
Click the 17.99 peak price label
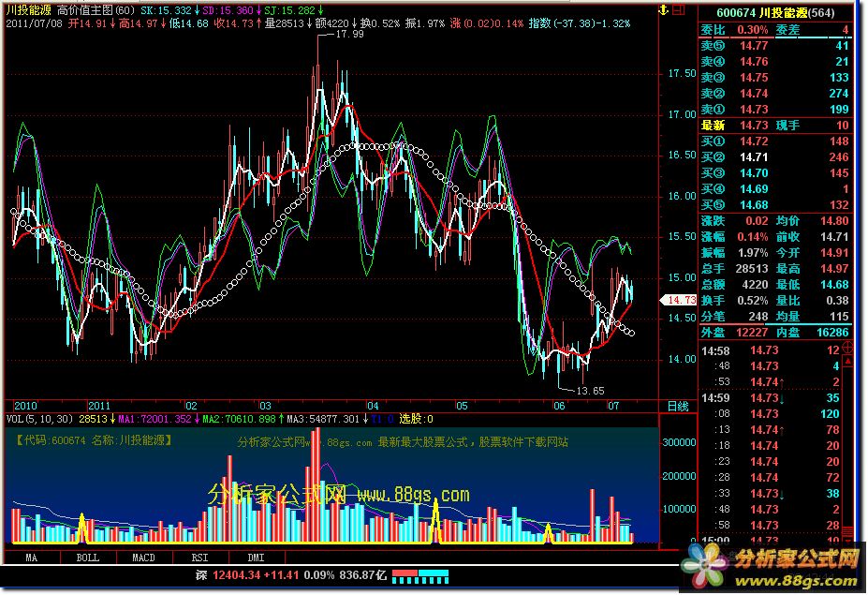coord(350,34)
